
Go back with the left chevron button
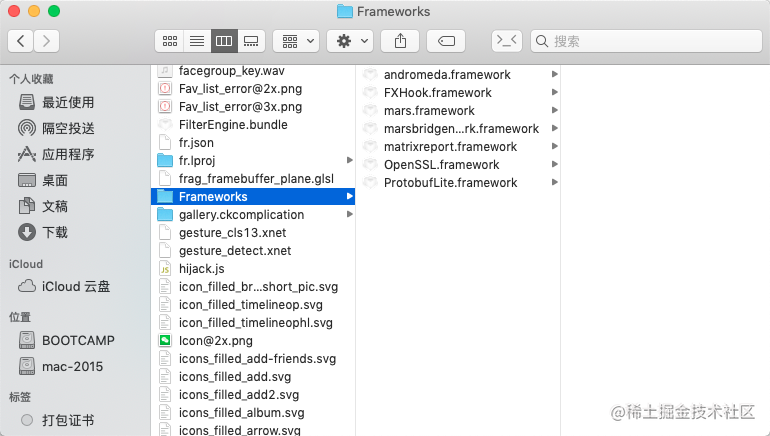[21, 41]
